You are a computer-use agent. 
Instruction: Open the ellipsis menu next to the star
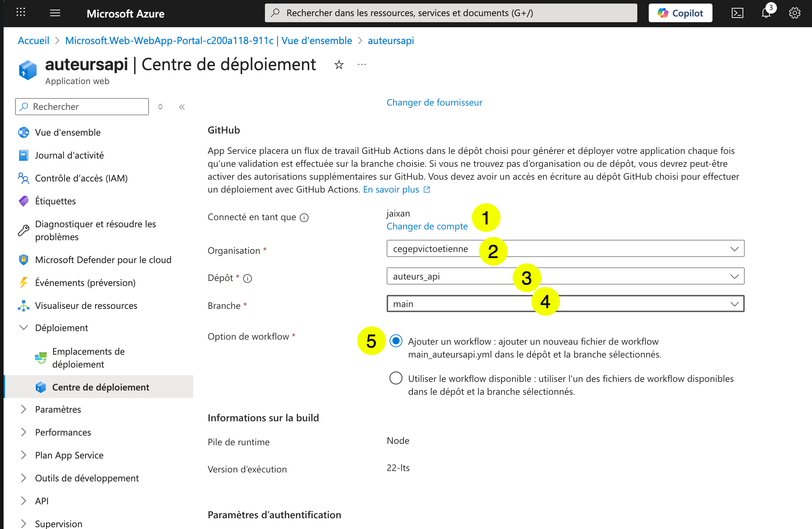pyautogui.click(x=362, y=65)
